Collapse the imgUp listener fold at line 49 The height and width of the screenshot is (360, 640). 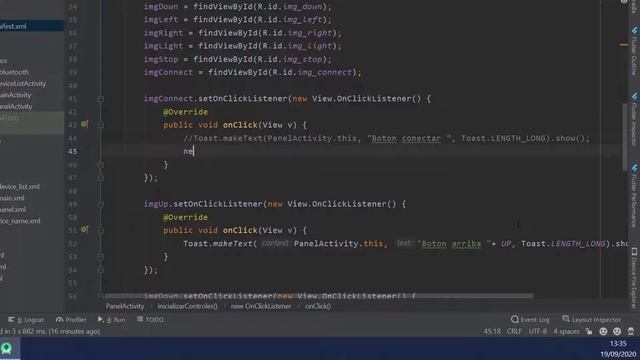tap(101, 204)
